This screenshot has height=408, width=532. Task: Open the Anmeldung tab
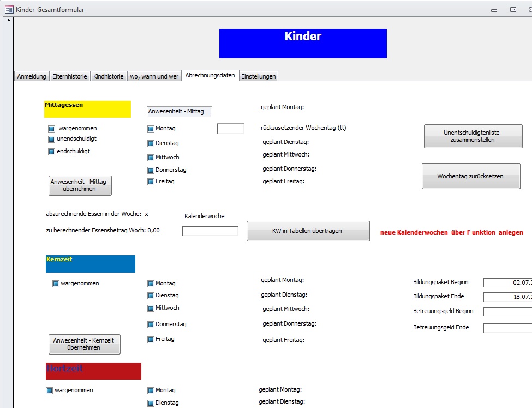click(x=32, y=77)
